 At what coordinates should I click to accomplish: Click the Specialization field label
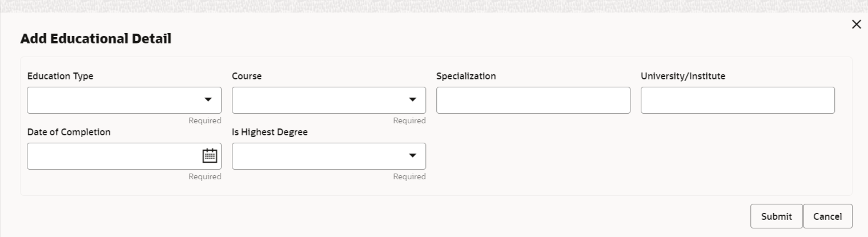tap(466, 76)
